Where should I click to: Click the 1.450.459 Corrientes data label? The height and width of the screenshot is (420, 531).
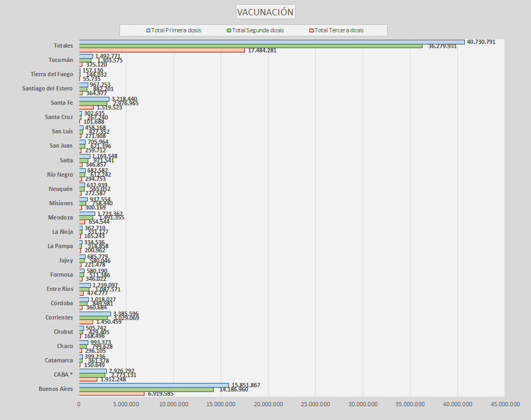[x=109, y=322]
